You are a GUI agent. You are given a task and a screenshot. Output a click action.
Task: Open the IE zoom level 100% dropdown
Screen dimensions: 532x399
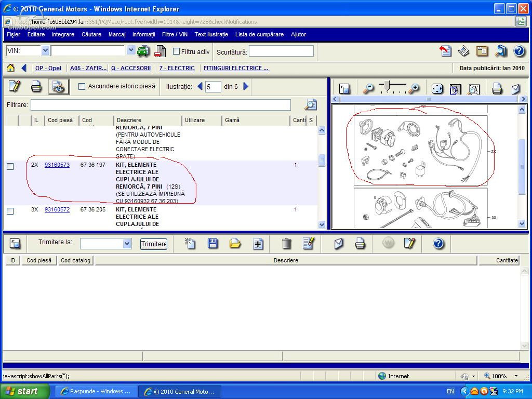(516, 376)
